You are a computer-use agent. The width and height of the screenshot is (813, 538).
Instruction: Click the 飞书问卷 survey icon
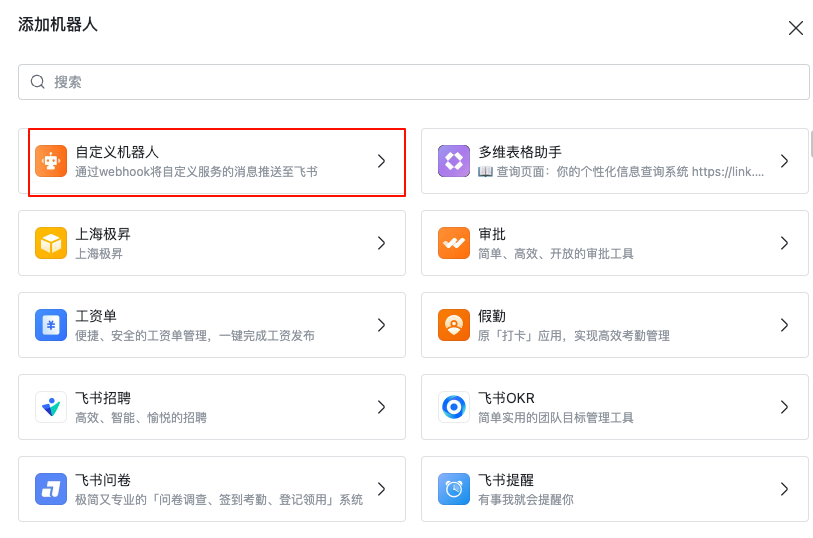(51, 489)
